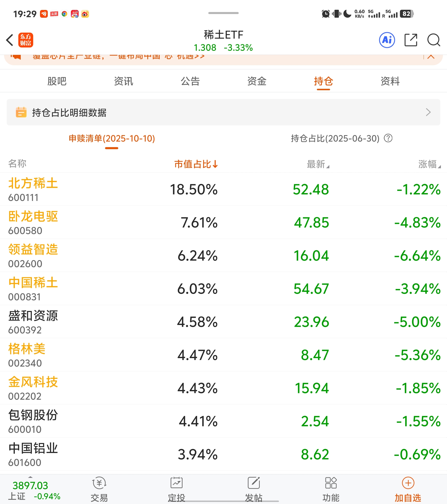Open the AI assistant icon
This screenshot has height=504, width=447.
(387, 40)
